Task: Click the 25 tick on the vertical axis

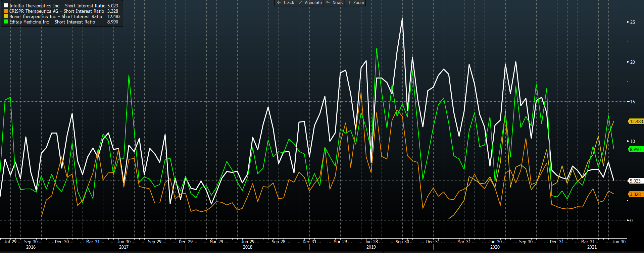Action: click(633, 22)
